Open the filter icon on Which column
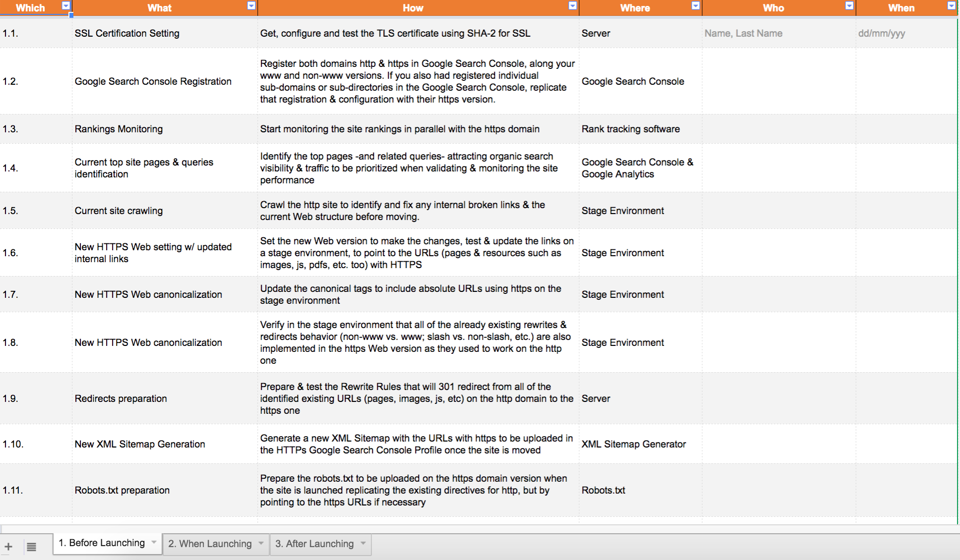Image resolution: width=960 pixels, height=560 pixels. click(x=66, y=5)
